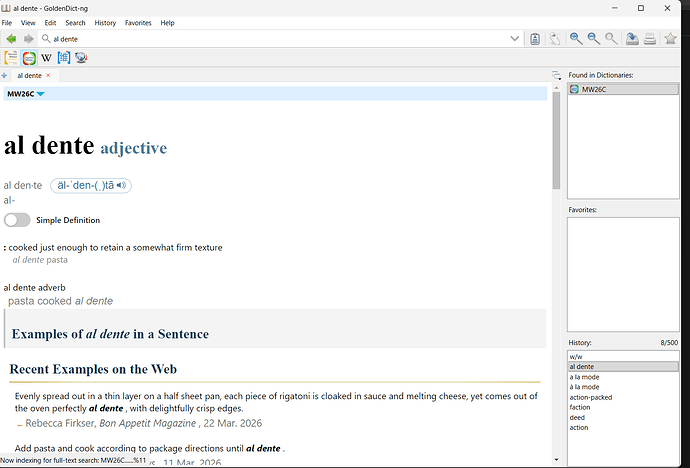Click the pronounce word hand icon
Viewport: 690px width, 468px height.
(x=555, y=39)
